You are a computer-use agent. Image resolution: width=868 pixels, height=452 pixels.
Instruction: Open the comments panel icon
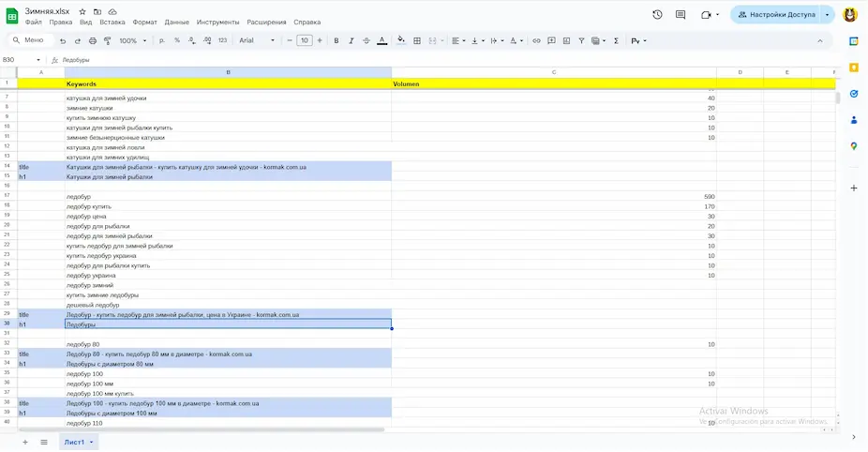click(681, 15)
